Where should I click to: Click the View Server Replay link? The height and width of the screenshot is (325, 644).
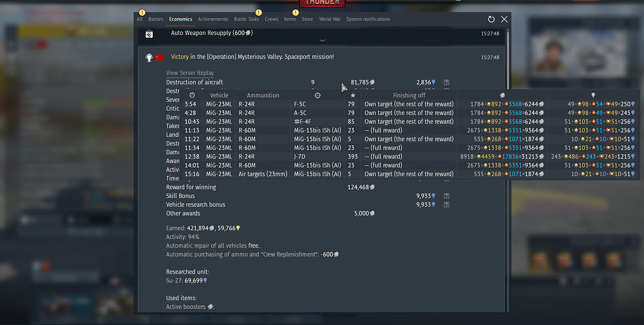click(190, 73)
